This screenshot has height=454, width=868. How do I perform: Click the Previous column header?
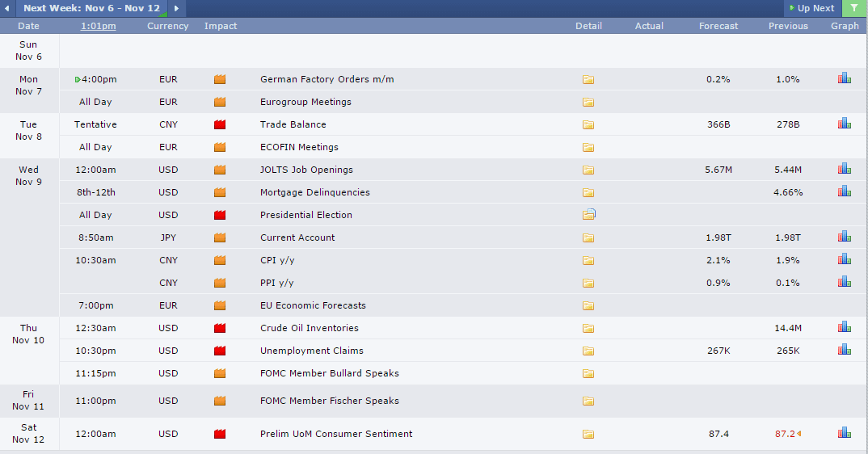pos(788,26)
